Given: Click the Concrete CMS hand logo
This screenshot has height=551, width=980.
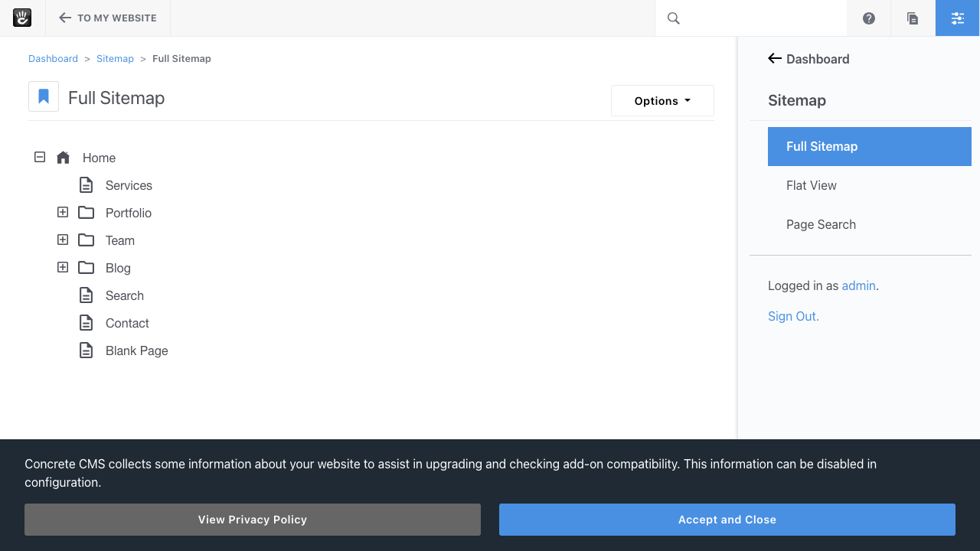Looking at the screenshot, I should pos(22,18).
